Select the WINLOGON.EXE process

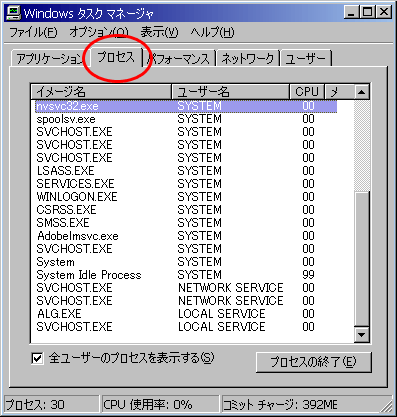[77, 197]
